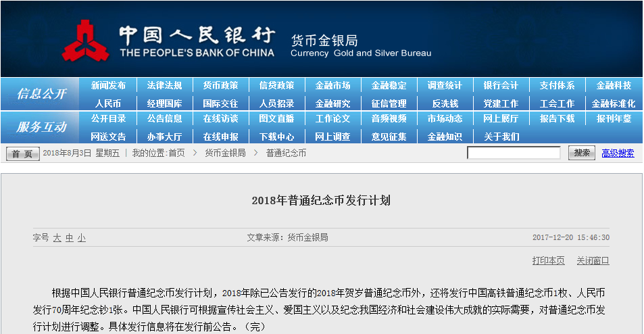Image resolution: width=644 pixels, height=334 pixels.
Task: Open 公告信息 under 服务互动
Action: 164,119
